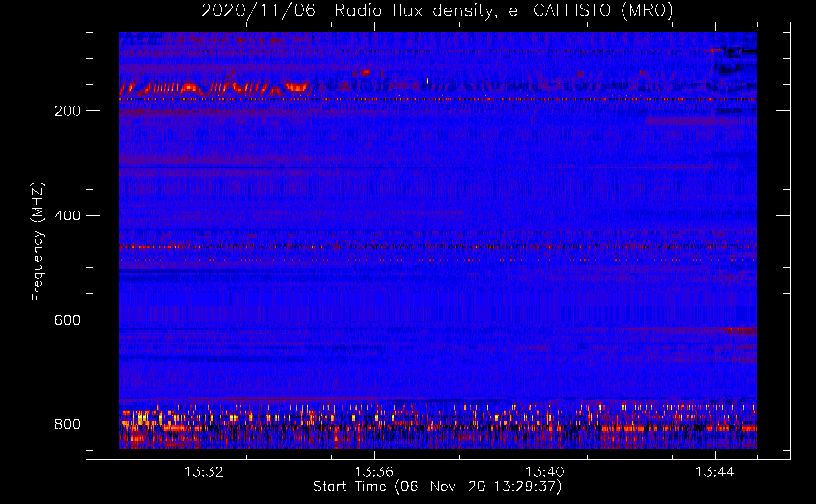Click the 'Frequency (MHZ)' y-axis label

point(38,241)
